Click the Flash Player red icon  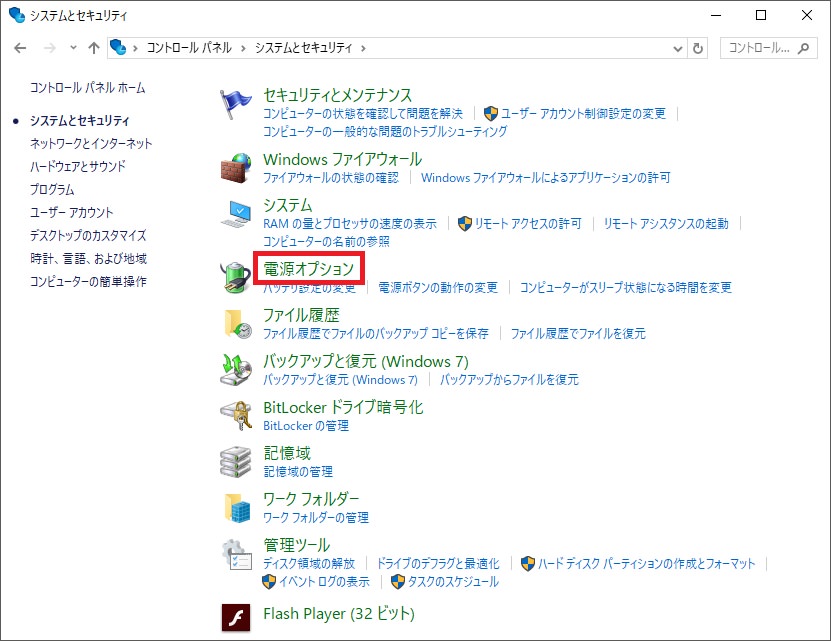236,618
